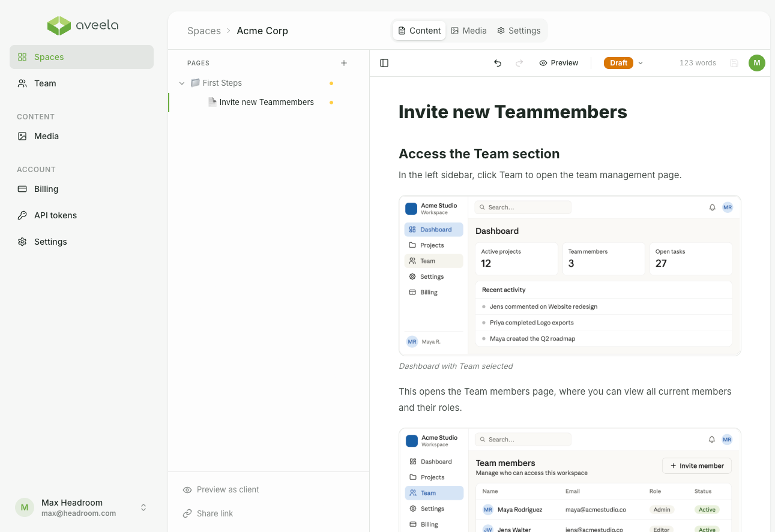Click the Preview button
The height and width of the screenshot is (532, 775).
559,63
